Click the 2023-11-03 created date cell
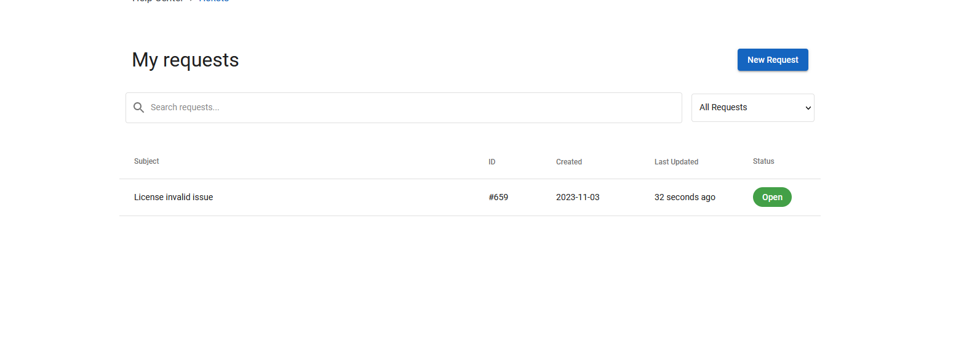The image size is (980, 359). tap(578, 197)
